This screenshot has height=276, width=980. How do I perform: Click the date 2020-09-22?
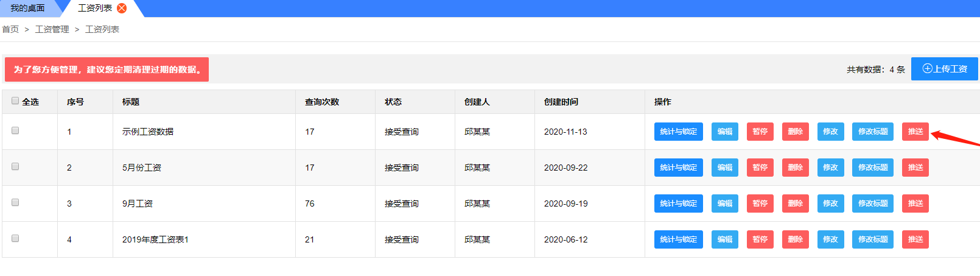[565, 168]
